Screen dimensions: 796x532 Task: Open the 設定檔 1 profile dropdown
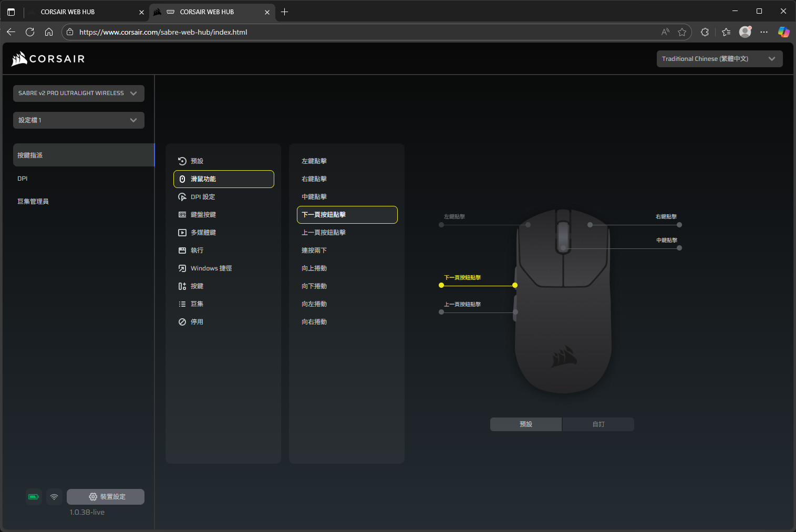pyautogui.click(x=79, y=120)
